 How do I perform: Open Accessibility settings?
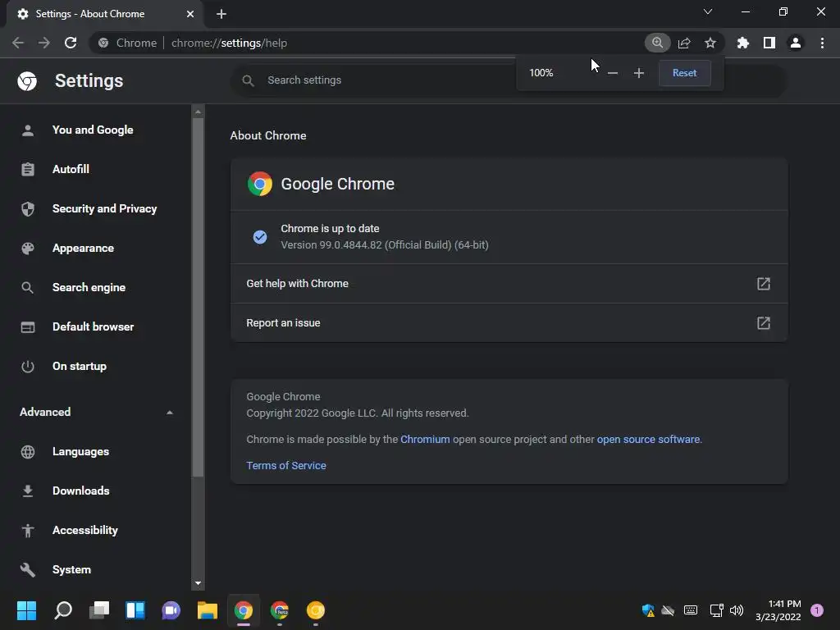[85, 531]
